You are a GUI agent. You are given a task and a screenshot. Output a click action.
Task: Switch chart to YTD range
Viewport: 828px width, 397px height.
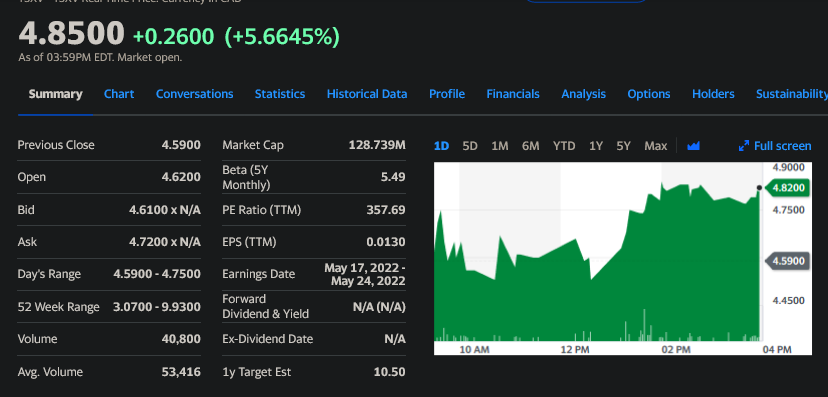(564, 146)
